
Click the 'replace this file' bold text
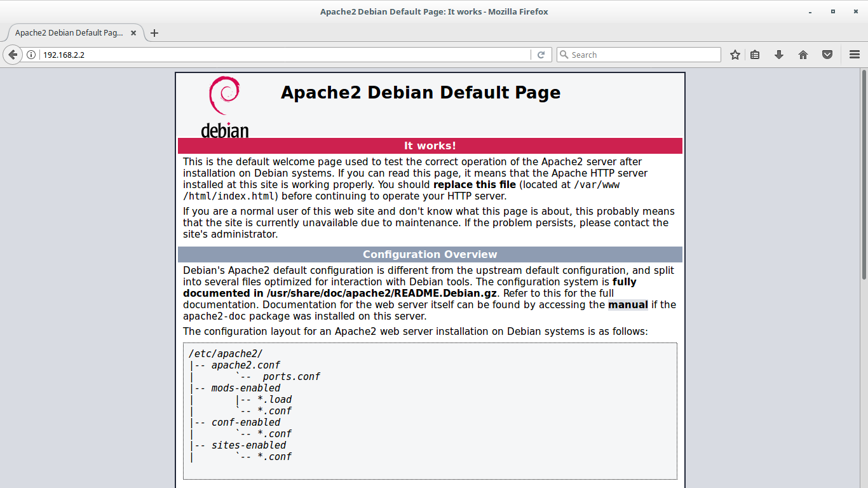(x=475, y=185)
